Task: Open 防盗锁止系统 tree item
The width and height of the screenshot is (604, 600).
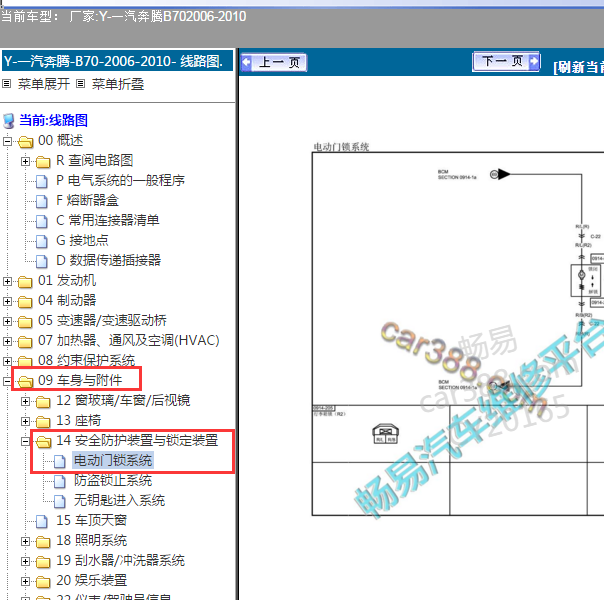Action: point(113,481)
